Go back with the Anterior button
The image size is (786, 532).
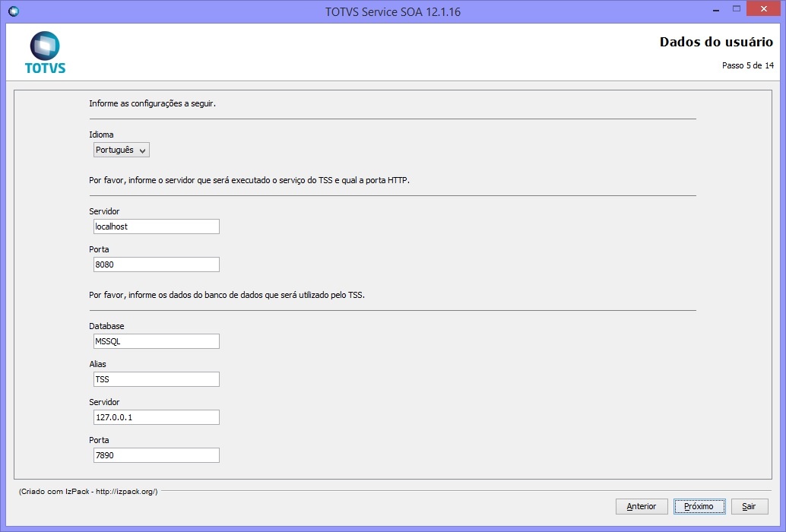click(642, 506)
